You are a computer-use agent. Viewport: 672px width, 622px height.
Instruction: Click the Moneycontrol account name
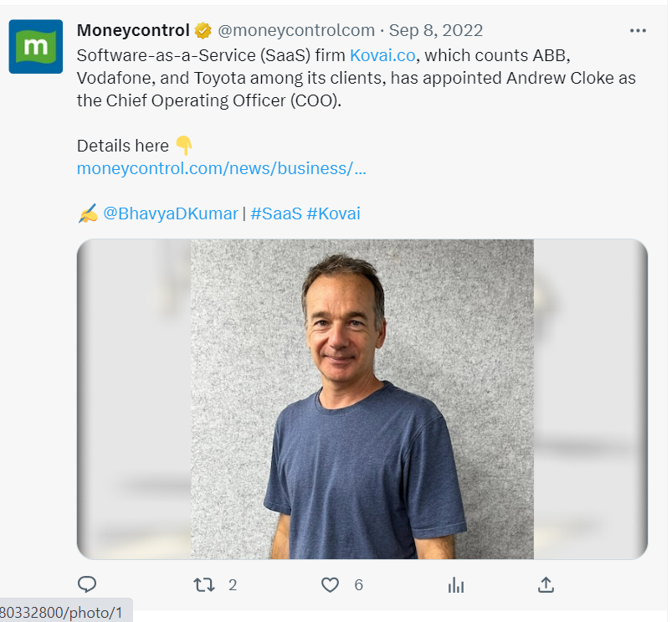[133, 31]
